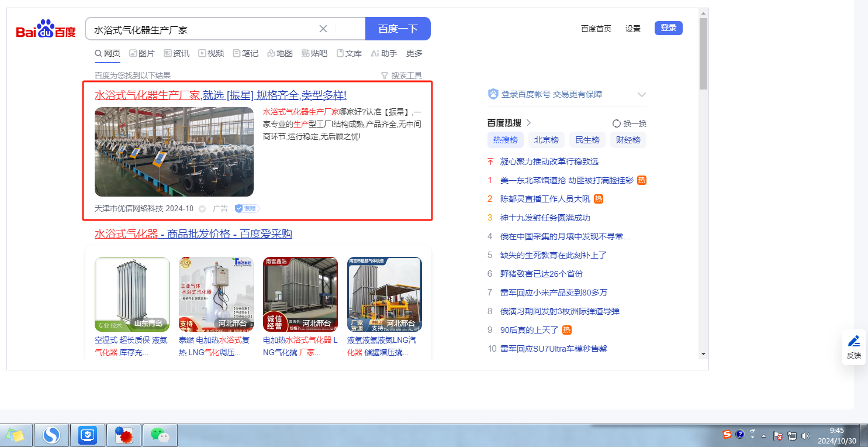Image resolution: width=868 pixels, height=447 pixels.
Task: Switch to the 地图 tab
Action: [280, 53]
